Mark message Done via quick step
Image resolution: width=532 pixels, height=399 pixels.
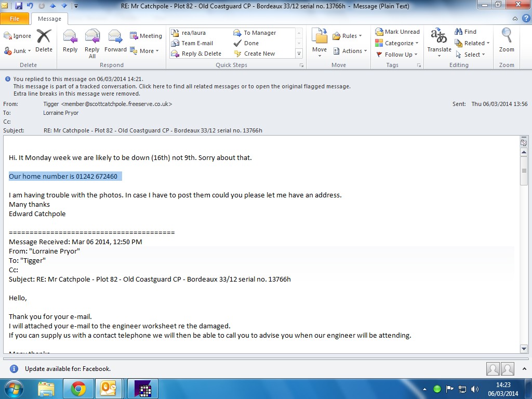(246, 43)
